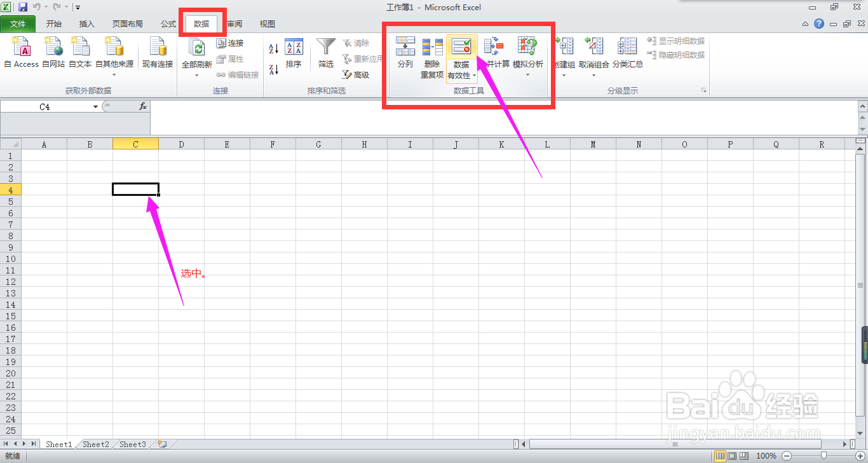Viewport: 868px width, 463px height.
Task: Open the 模拟分析 dropdown arrow
Action: click(x=527, y=75)
